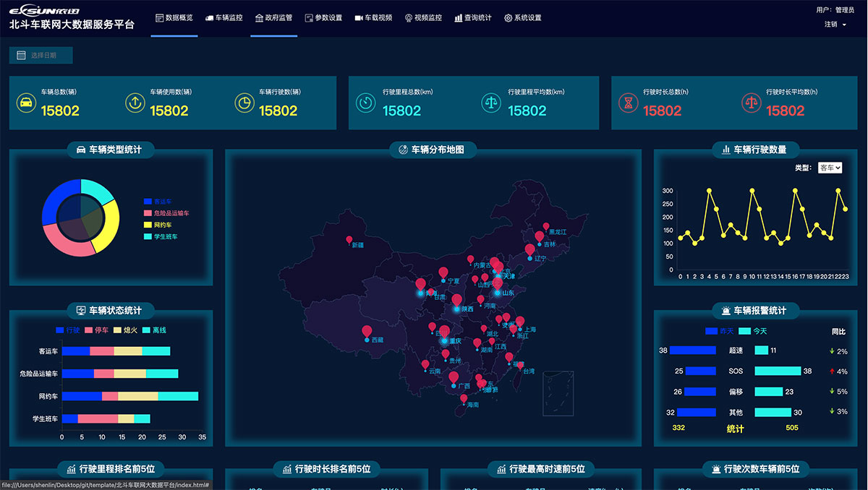Image resolution: width=868 pixels, height=490 pixels.
Task: Click the 海南 map marker
Action: [464, 398]
